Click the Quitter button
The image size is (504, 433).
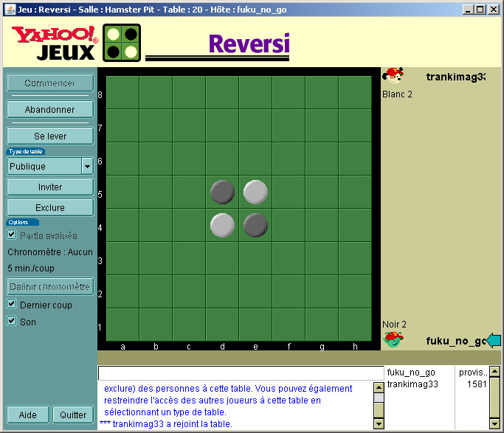(x=73, y=415)
